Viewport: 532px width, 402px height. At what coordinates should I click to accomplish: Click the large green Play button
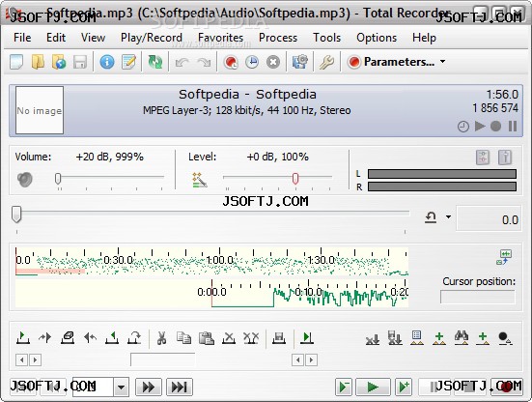(x=373, y=387)
